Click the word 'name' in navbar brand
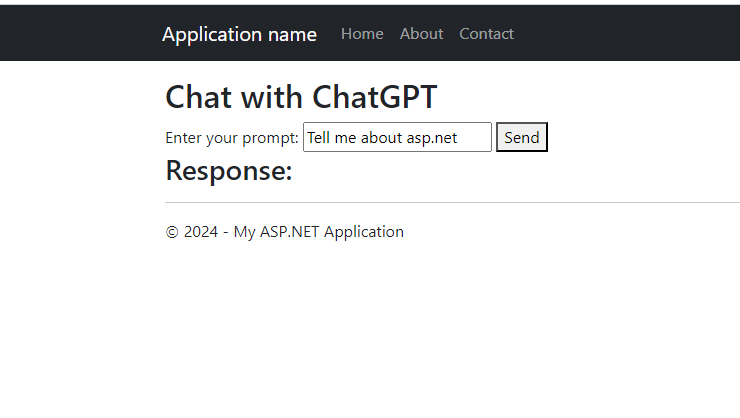 [292, 34]
